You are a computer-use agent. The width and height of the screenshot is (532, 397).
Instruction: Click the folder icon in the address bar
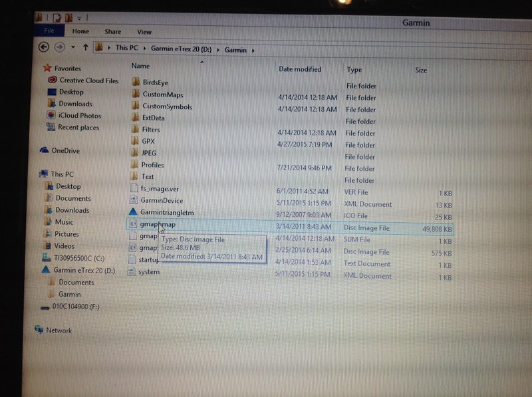[x=98, y=47]
